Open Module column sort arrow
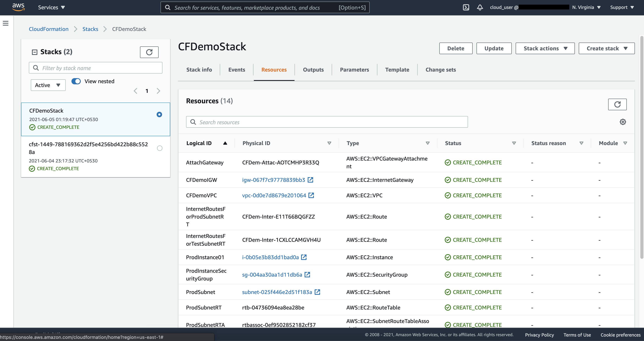Screen dimensions: 644x341 click(625, 143)
